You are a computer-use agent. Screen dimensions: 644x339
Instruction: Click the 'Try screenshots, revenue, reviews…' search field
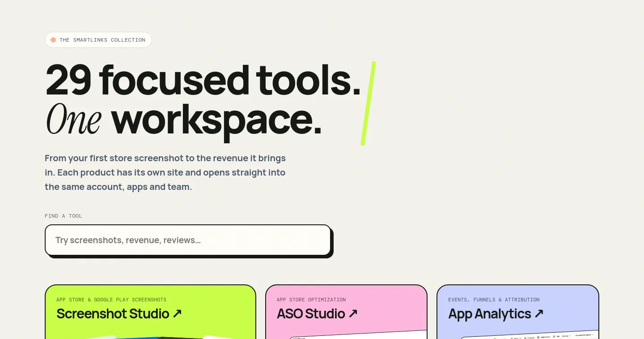(x=188, y=240)
